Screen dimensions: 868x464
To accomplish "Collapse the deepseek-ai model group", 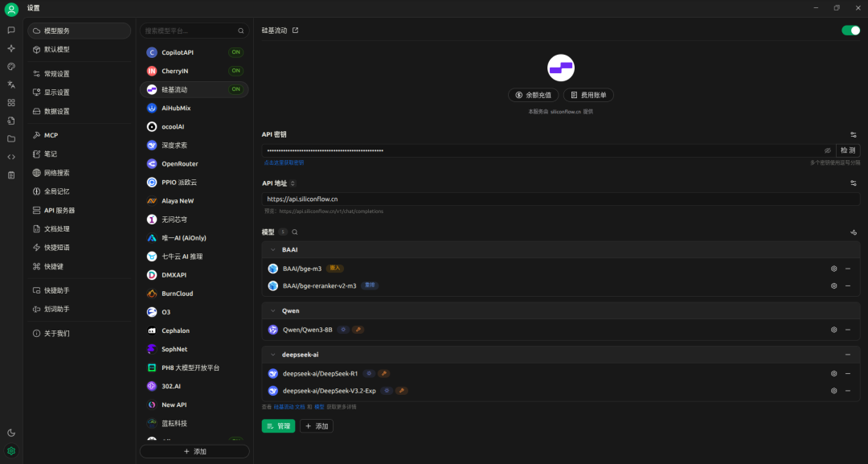I will pos(272,355).
